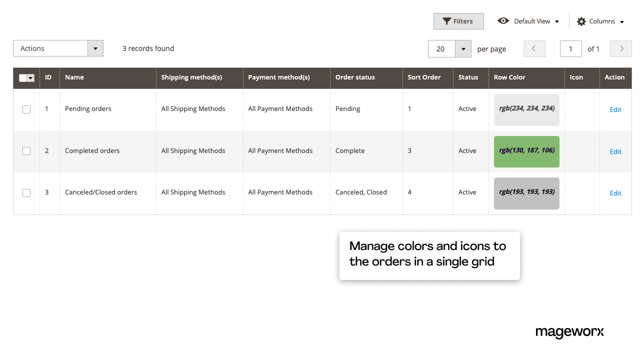
Task: Edit the Completed orders rule
Action: pos(615,151)
